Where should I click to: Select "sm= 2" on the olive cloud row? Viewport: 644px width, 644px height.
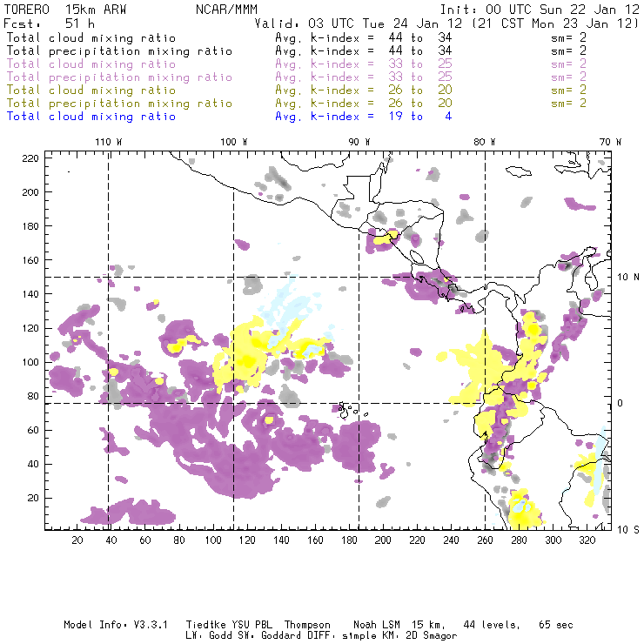(569, 90)
